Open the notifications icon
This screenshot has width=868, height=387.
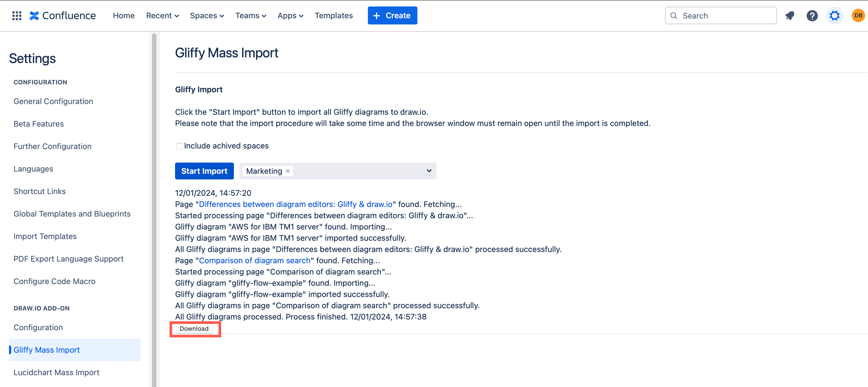789,15
